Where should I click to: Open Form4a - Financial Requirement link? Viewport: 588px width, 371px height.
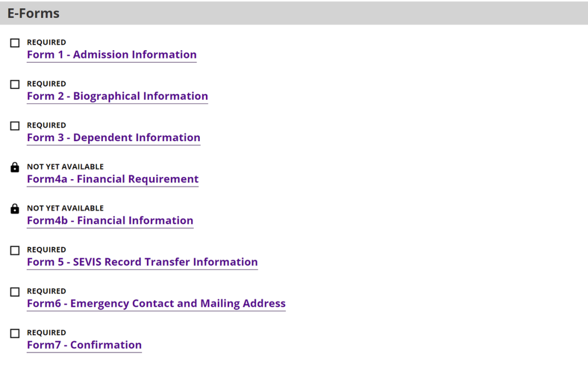tap(113, 179)
